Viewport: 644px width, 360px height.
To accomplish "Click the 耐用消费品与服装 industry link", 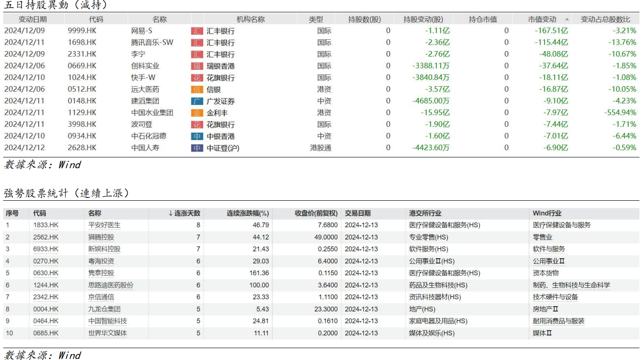I will click(x=558, y=321).
